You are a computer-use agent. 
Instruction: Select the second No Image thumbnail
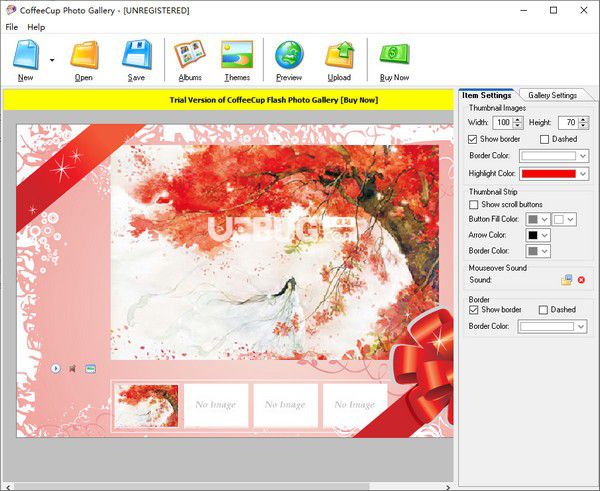click(x=216, y=405)
